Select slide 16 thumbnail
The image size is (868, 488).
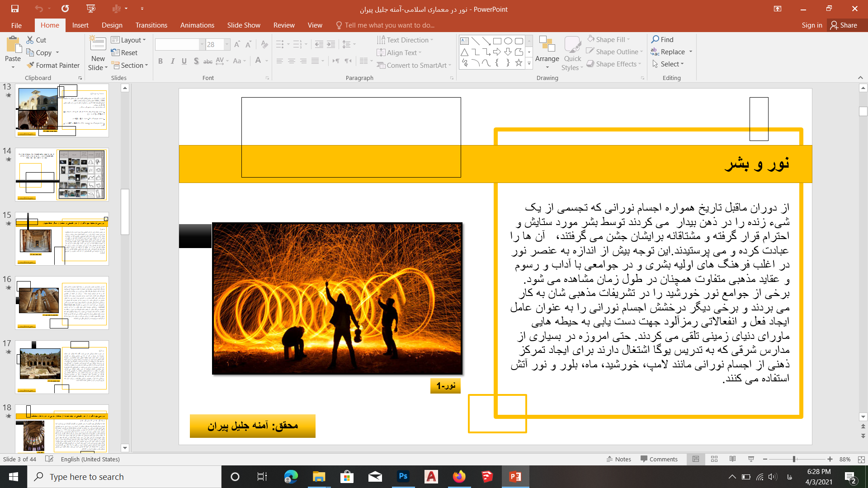pos(61,303)
